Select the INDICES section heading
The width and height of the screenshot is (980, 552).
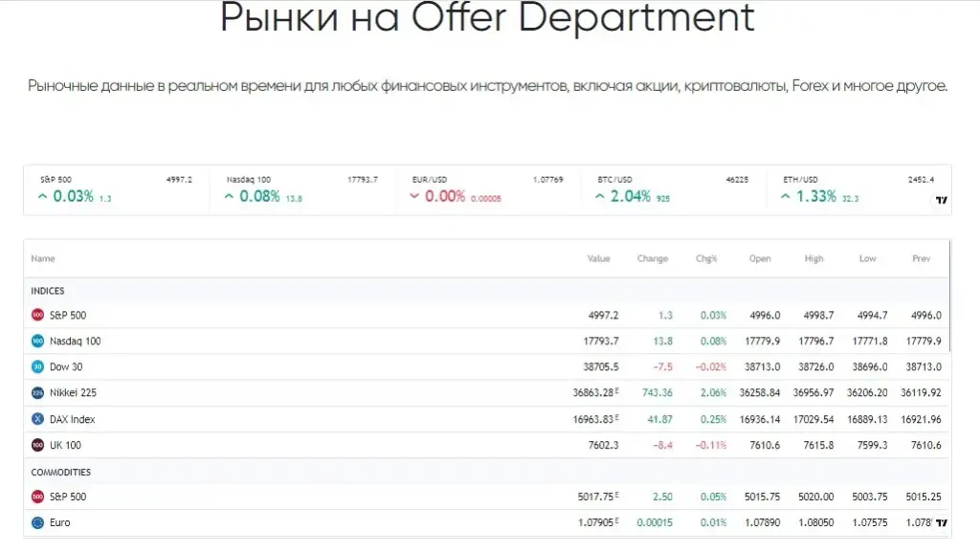coord(48,291)
